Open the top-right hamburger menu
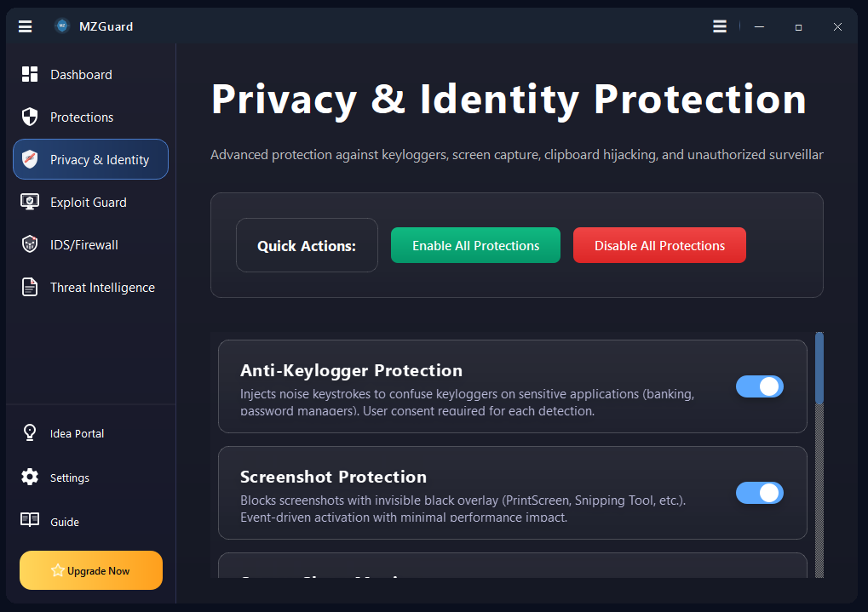Viewport: 868px width, 612px height. click(x=719, y=26)
